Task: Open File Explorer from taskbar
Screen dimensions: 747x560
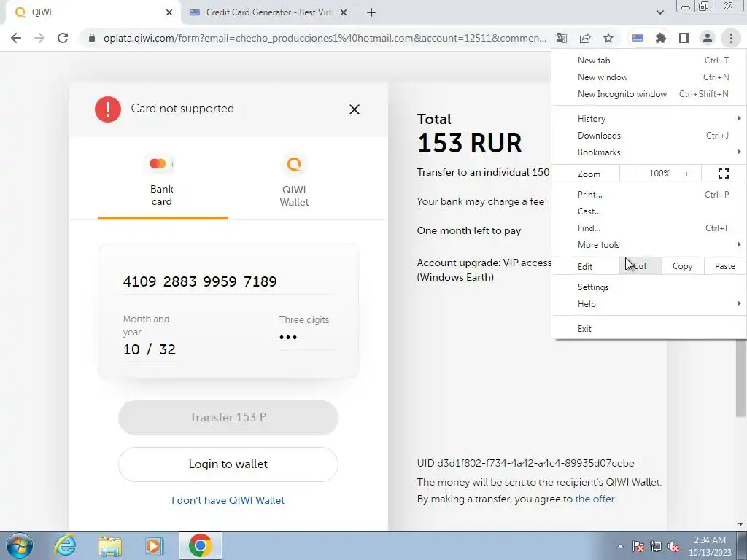Action: tap(110, 545)
